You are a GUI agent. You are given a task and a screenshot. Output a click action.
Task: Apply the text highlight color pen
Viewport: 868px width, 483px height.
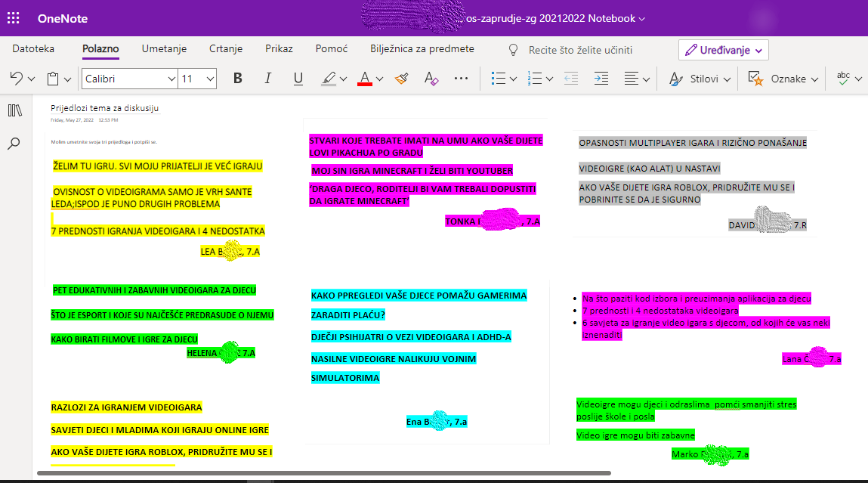329,79
